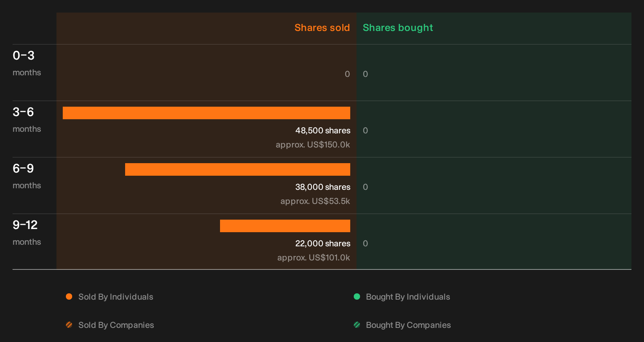
Task: Click the shares bought '0' in 3-6 months row
Action: [x=366, y=131]
